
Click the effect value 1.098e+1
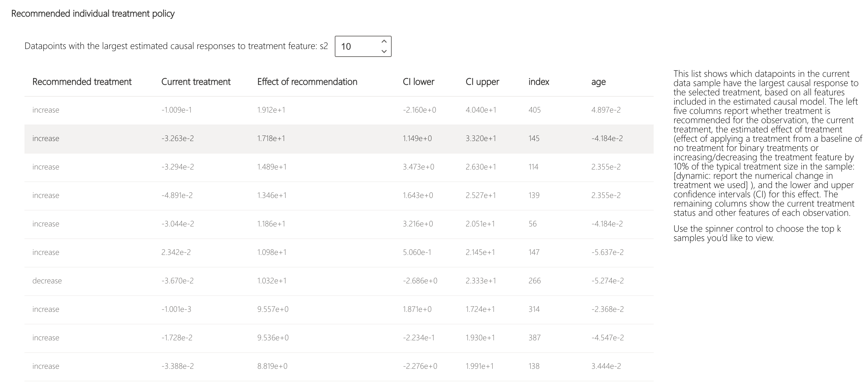272,253
